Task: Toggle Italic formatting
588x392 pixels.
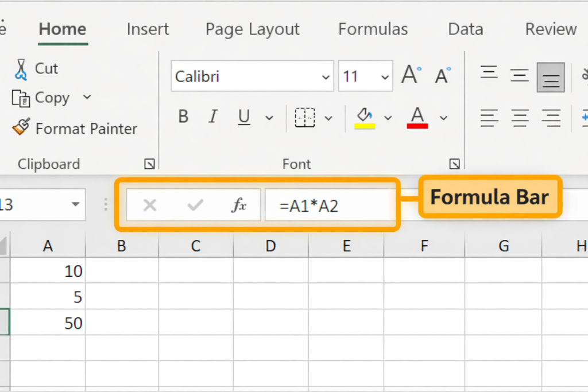Action: [213, 118]
